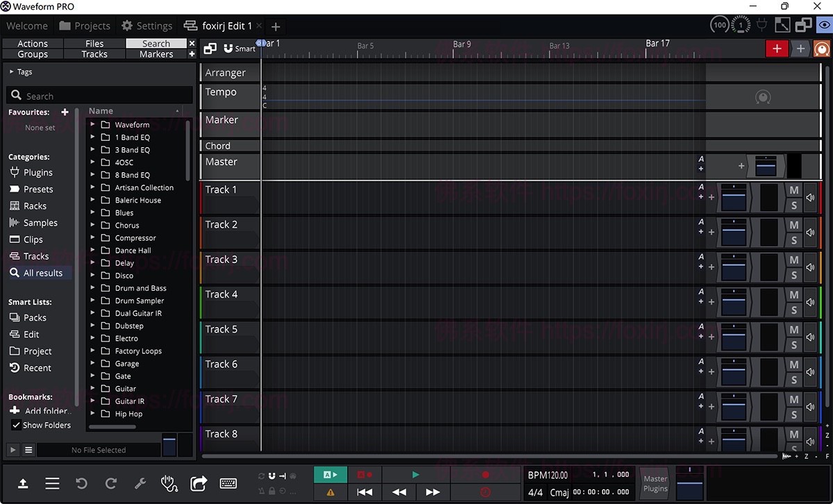Click the red record button in transport

point(485,475)
